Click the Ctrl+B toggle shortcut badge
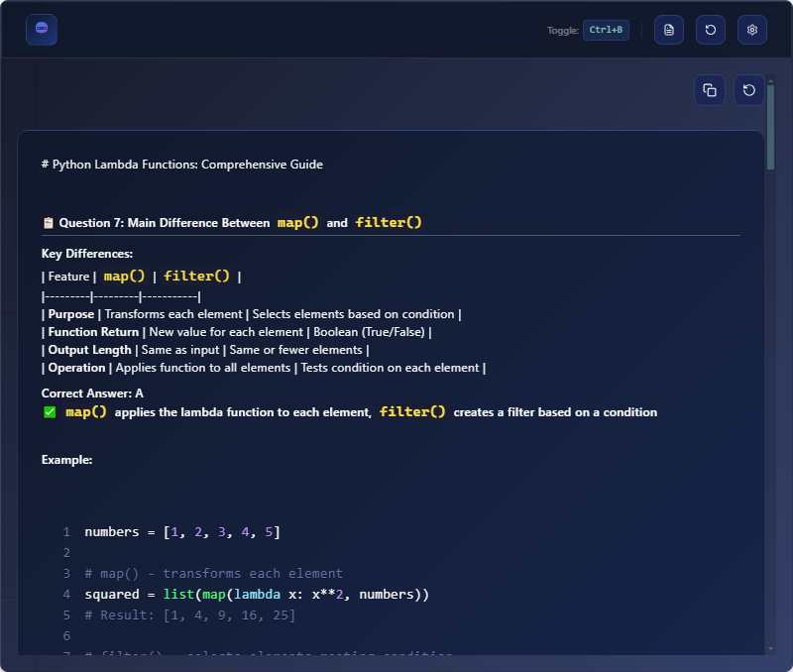Image resolution: width=793 pixels, height=672 pixels. (606, 30)
